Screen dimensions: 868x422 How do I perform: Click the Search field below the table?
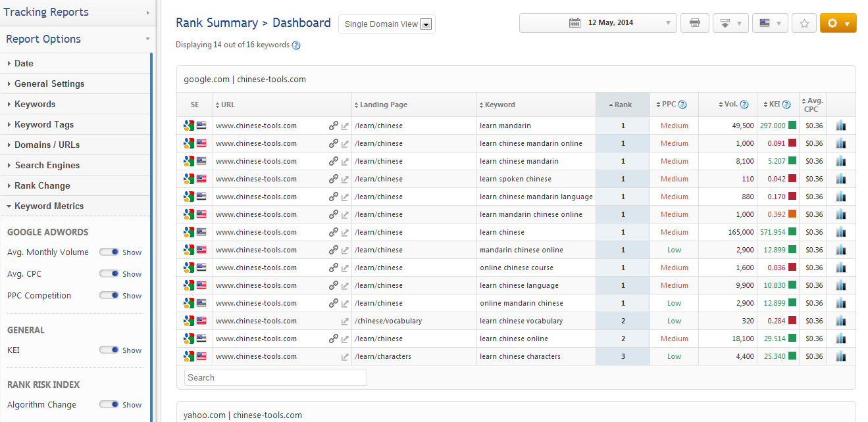tap(275, 377)
